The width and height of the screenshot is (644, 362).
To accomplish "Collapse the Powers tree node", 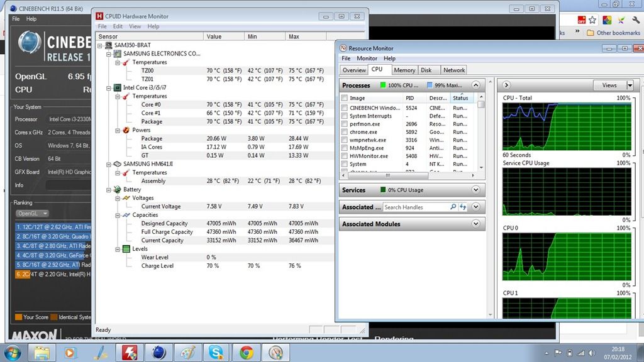I will click(x=118, y=130).
